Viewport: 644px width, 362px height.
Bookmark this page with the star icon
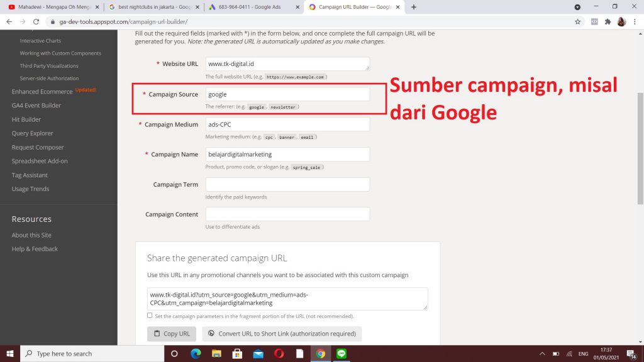pyautogui.click(x=577, y=21)
